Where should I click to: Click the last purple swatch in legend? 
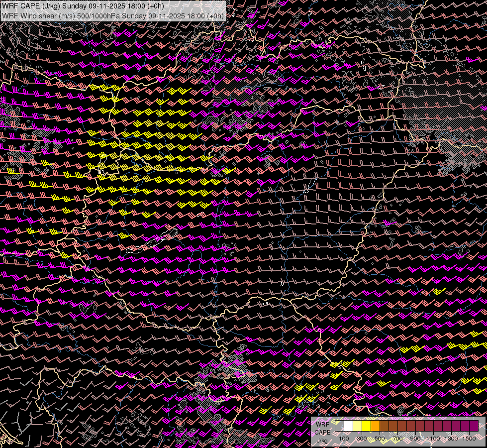click(x=474, y=426)
